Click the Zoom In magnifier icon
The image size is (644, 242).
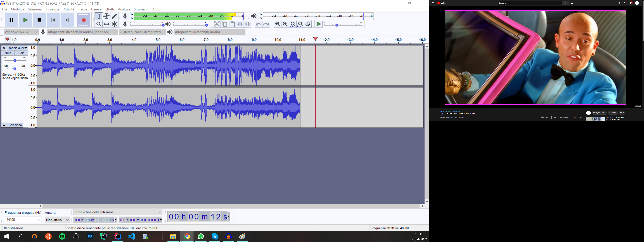(278, 24)
